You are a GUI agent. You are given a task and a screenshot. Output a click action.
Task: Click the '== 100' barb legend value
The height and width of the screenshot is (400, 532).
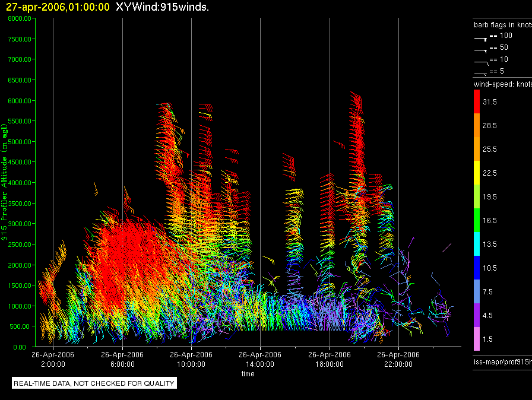click(501, 35)
